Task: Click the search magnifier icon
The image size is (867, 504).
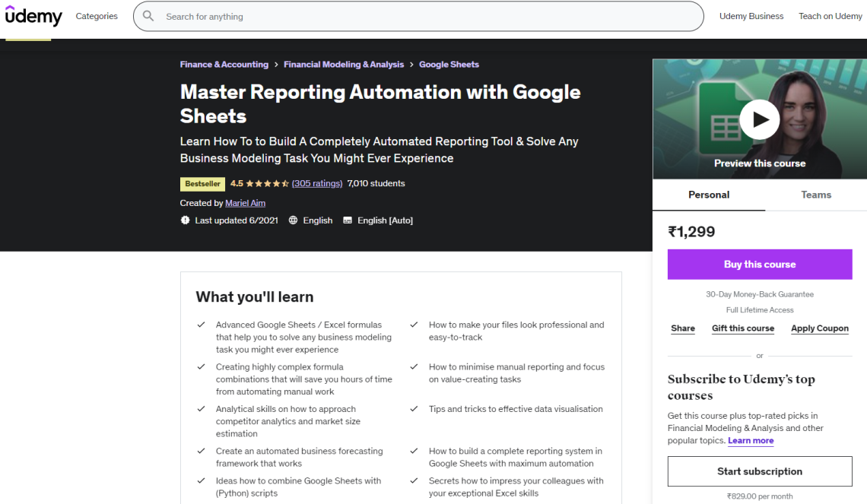Action: tap(148, 16)
